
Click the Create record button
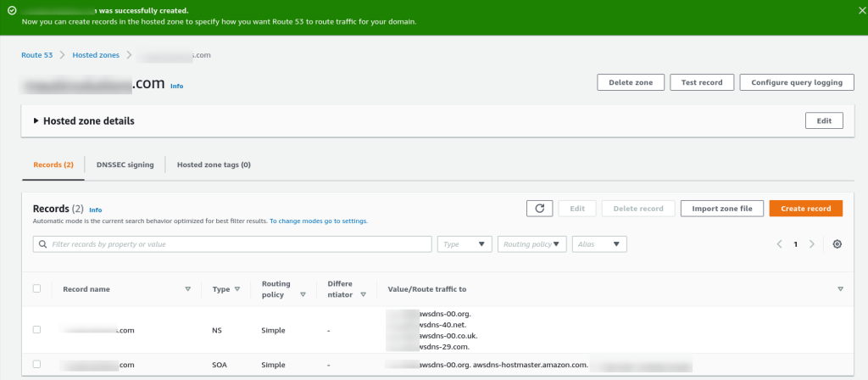806,209
